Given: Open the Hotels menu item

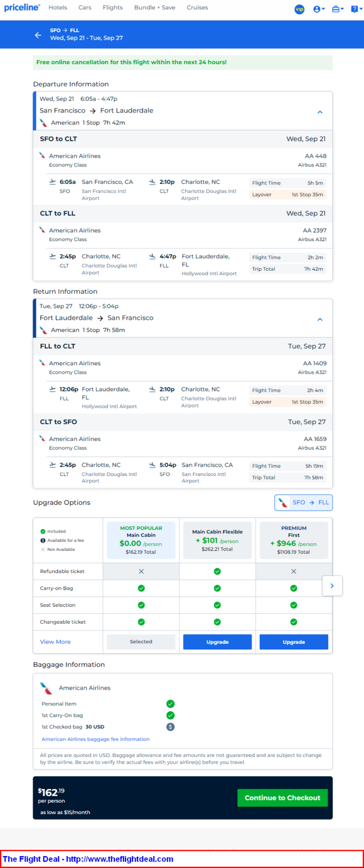Looking at the screenshot, I should click(x=58, y=8).
